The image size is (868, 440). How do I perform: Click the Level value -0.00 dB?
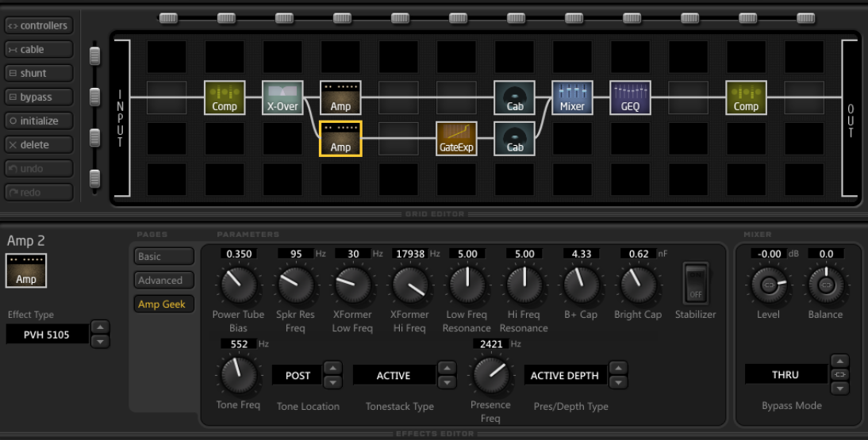(x=769, y=254)
